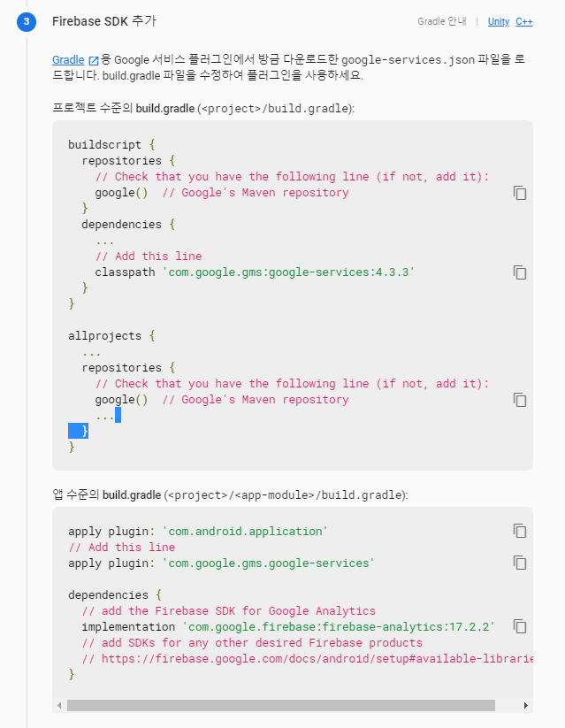Switch to Unity instructions
This screenshot has height=728, width=565.
tap(498, 21)
